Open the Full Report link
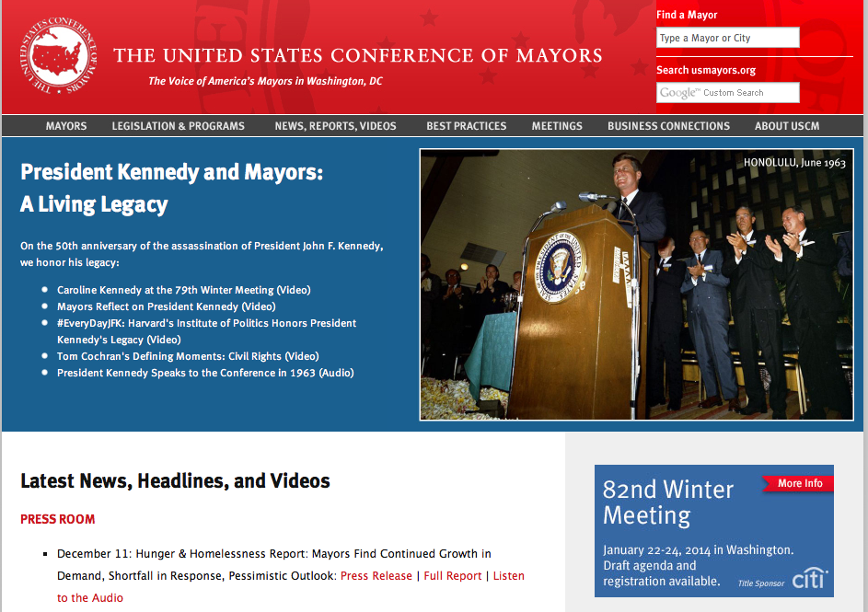868x612 pixels. (453, 576)
